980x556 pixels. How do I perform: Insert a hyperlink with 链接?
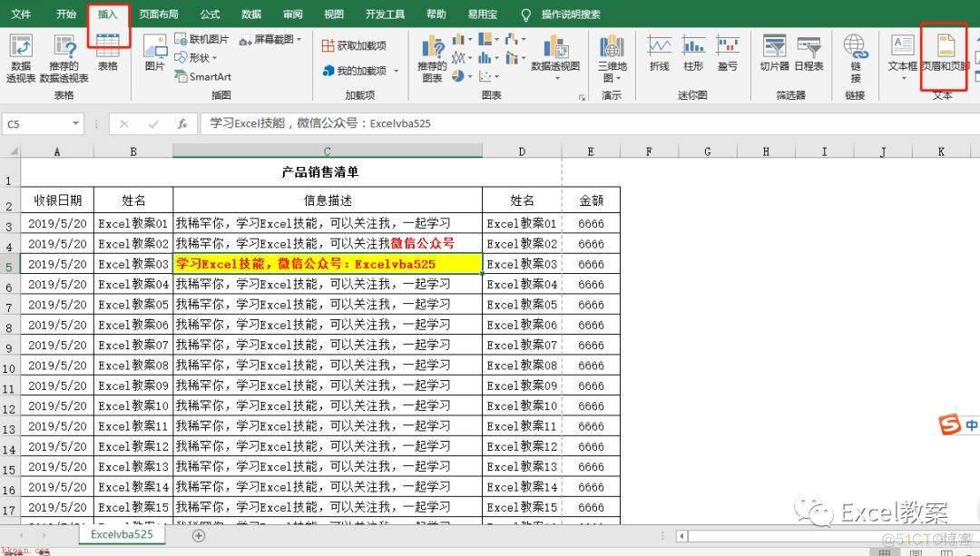click(x=856, y=59)
